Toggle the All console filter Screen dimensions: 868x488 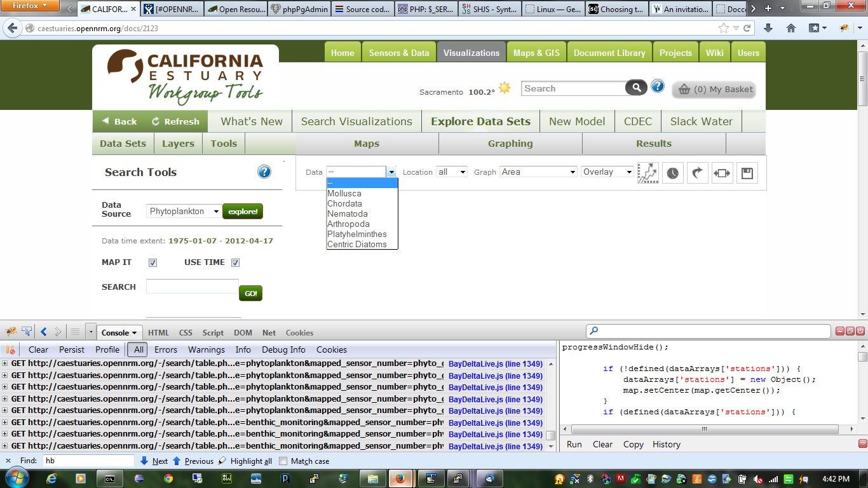coord(139,349)
